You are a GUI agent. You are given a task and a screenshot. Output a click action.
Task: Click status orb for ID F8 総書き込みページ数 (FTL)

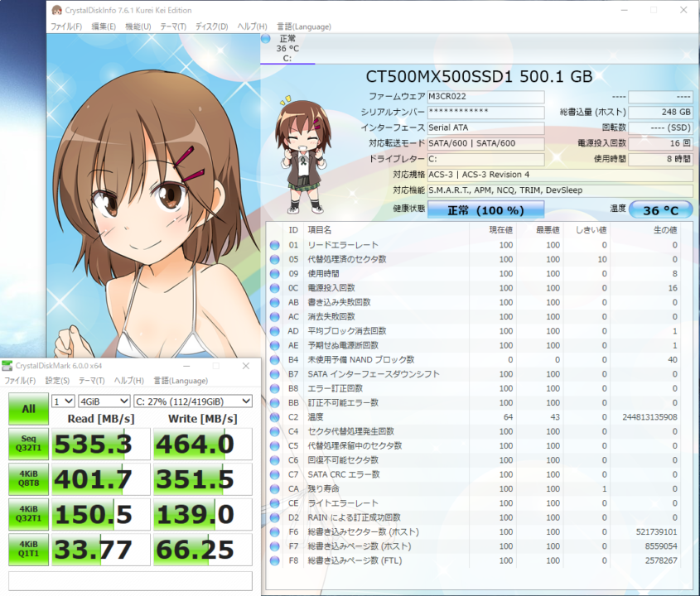point(274,560)
